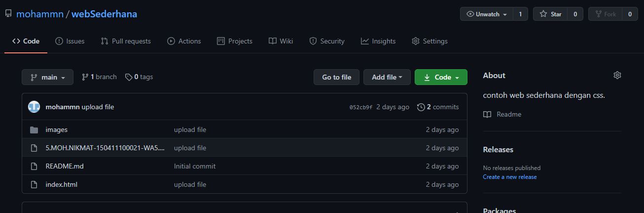The height and width of the screenshot is (213, 644).
Task: Toggle the Unwatch notification button
Action: click(x=487, y=14)
